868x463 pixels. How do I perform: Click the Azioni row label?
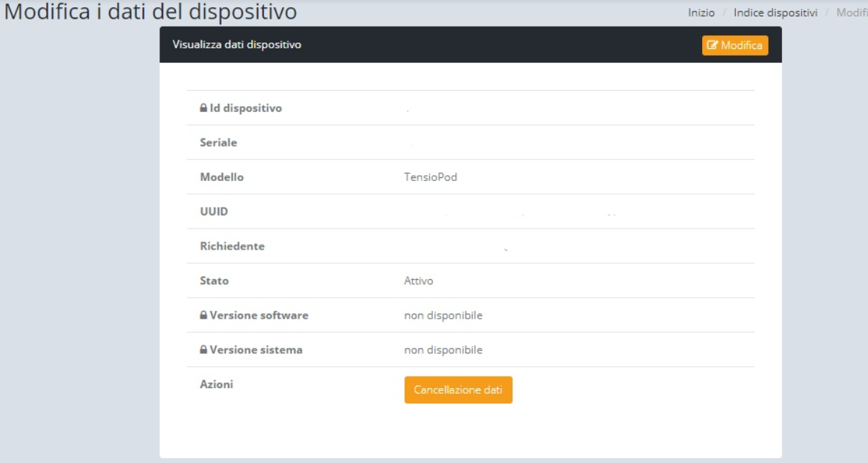pyautogui.click(x=216, y=385)
